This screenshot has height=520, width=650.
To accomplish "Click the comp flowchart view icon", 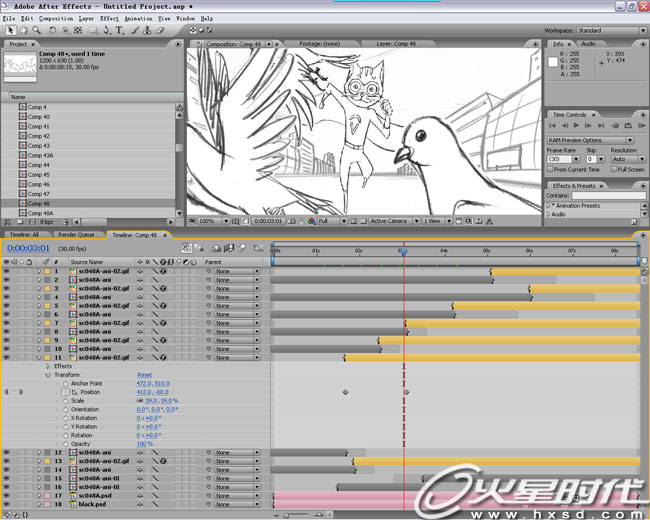I will click(x=489, y=221).
